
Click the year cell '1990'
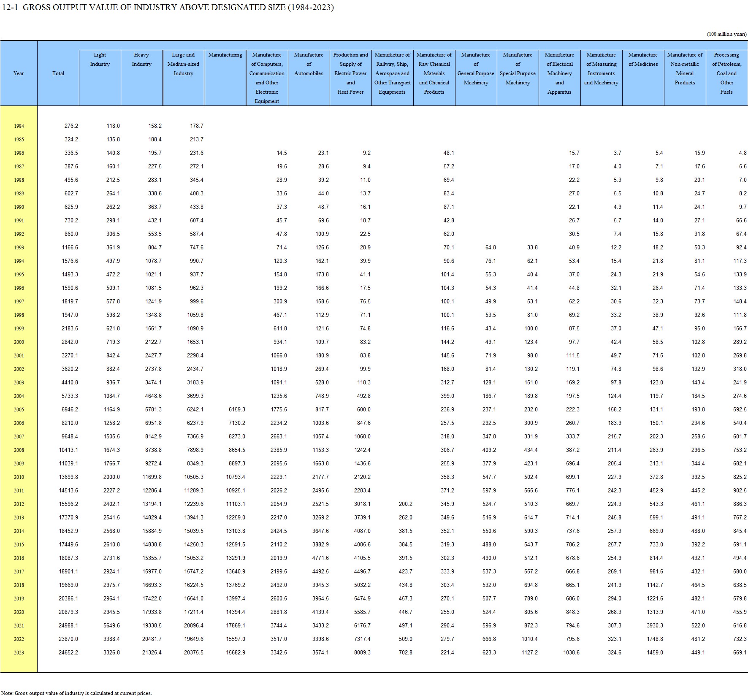pos(19,207)
